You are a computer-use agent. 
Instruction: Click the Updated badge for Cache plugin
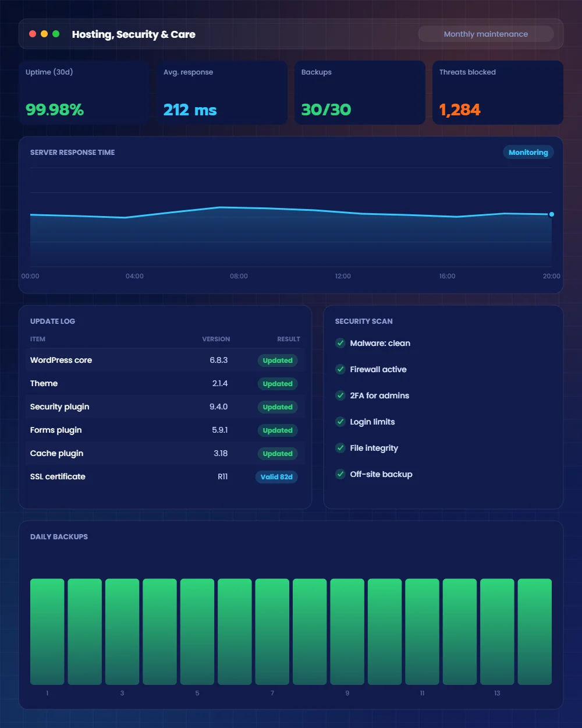tap(278, 454)
